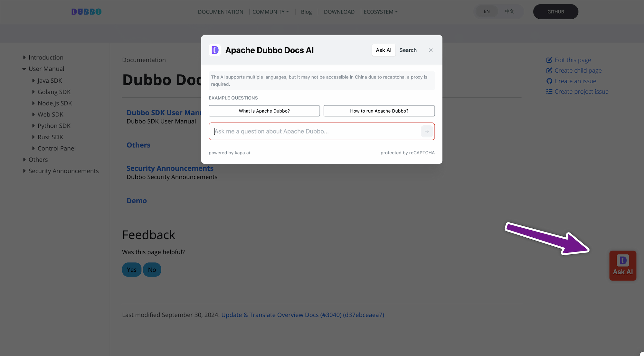644x356 pixels.
Task: Expand the Web SDK arrow
Action: point(33,114)
